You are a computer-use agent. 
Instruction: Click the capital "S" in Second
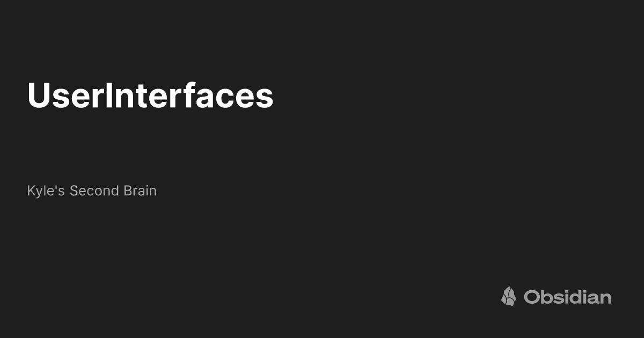tap(74, 190)
